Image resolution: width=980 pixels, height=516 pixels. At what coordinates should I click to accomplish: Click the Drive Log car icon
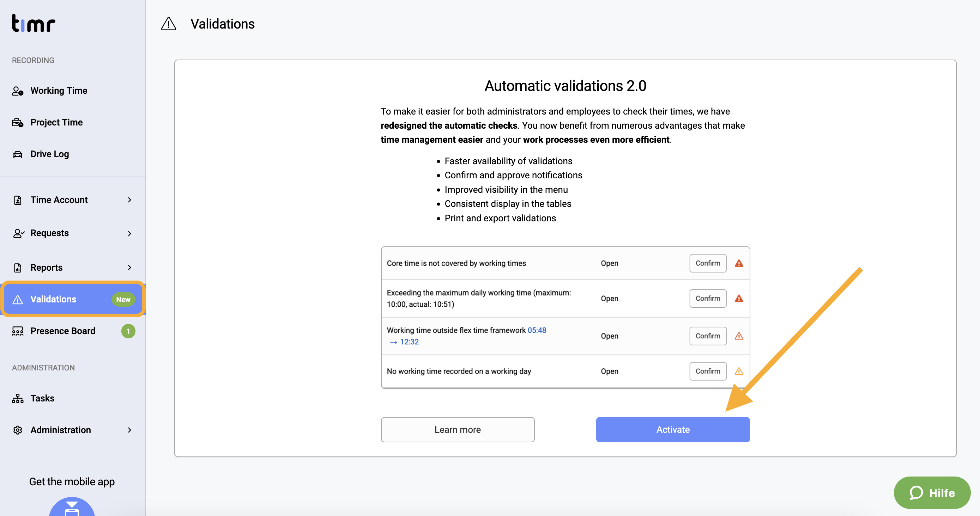(x=18, y=154)
